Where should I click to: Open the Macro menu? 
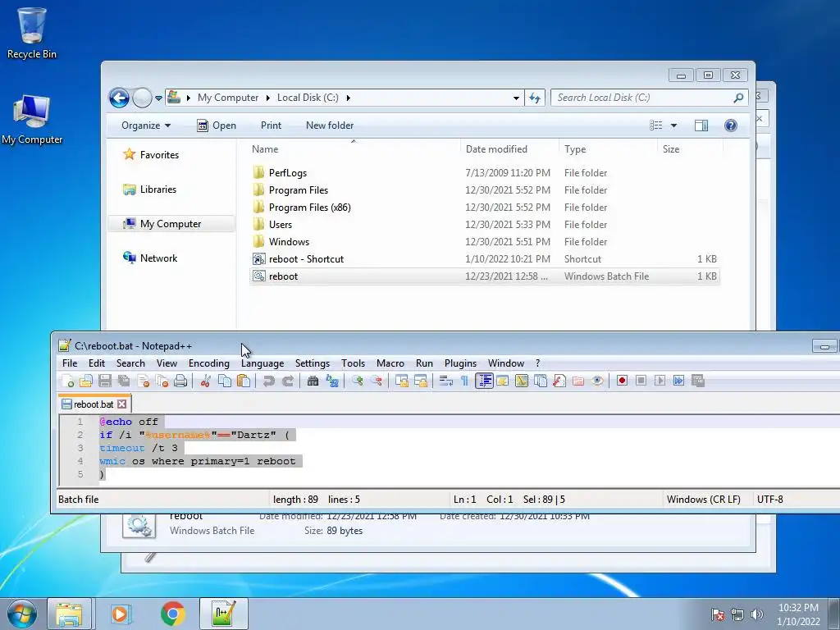[390, 363]
